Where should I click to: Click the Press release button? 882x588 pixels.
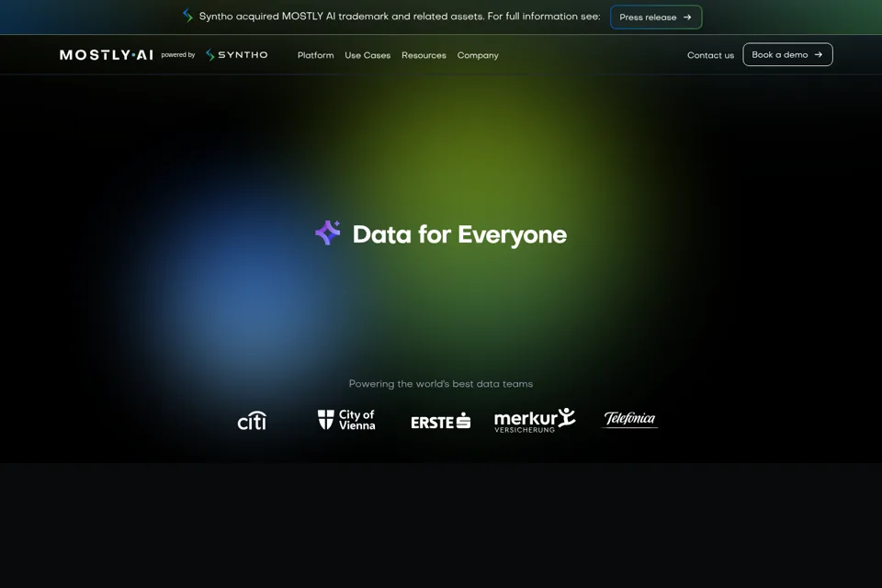tap(656, 17)
